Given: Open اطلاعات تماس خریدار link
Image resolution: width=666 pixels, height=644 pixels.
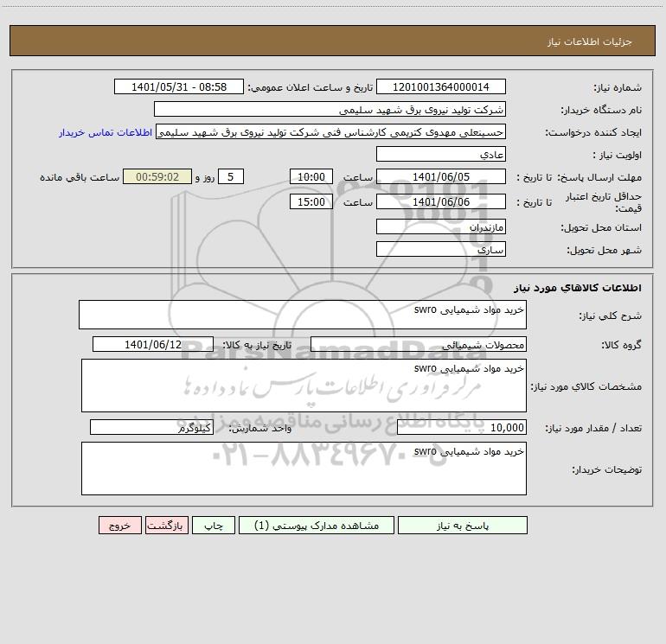Looking at the screenshot, I should [x=106, y=132].
